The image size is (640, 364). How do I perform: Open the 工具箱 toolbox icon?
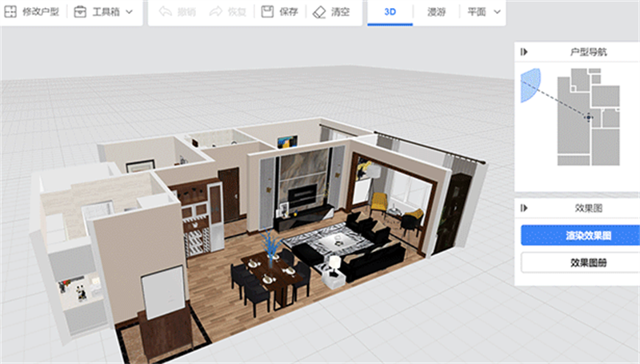coord(80,12)
